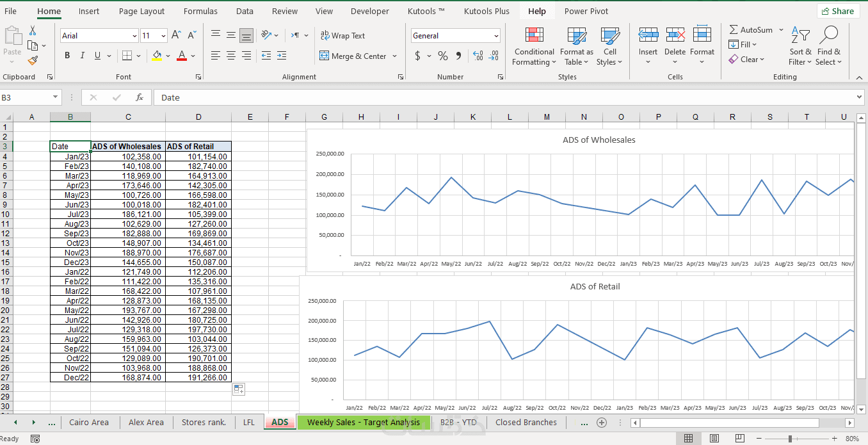This screenshot has height=445, width=868.
Task: Click the Paste clipboard icon
Action: pyautogui.click(x=12, y=36)
